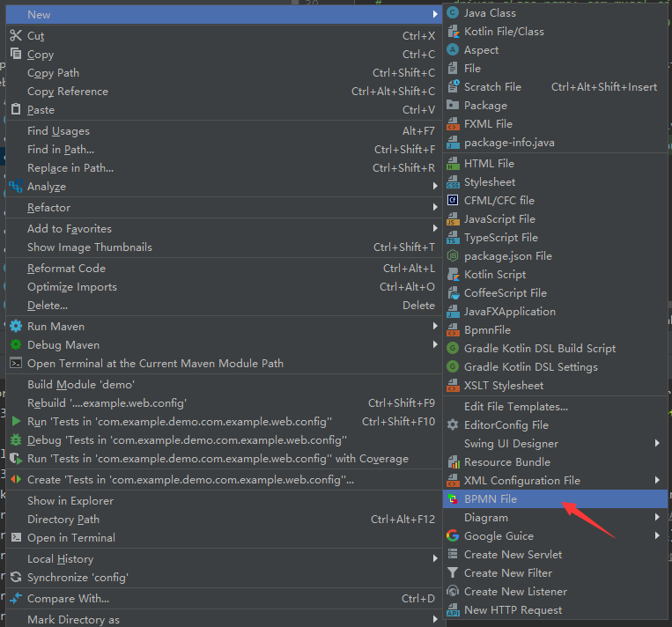Click the Java Class icon

click(x=453, y=13)
